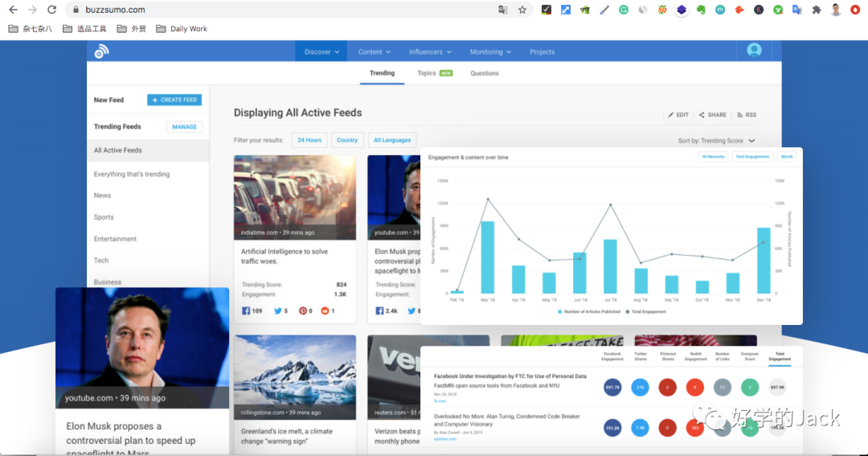Bookmark page with the star icon
This screenshot has width=868, height=456.
click(x=522, y=10)
